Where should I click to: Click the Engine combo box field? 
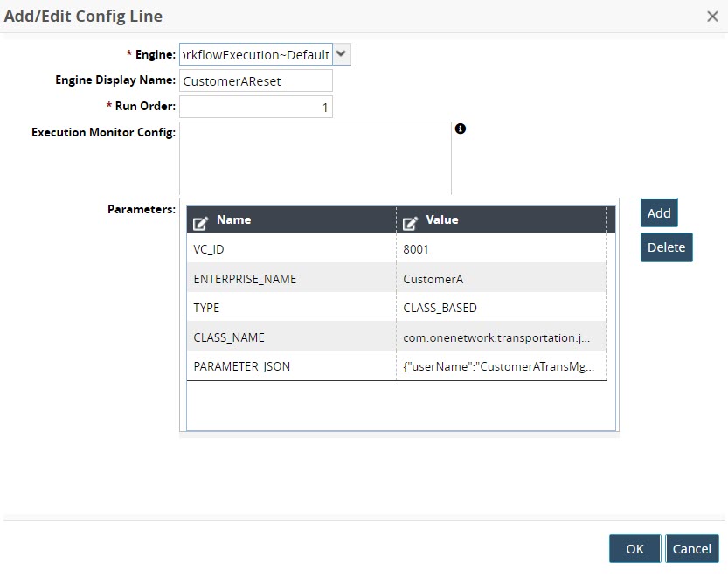(x=255, y=54)
